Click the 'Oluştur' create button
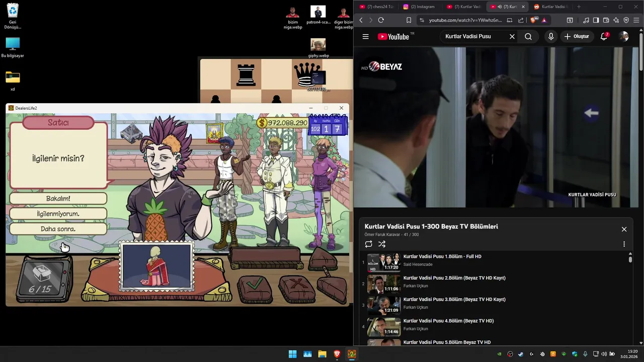This screenshot has height=362, width=644. tap(577, 37)
